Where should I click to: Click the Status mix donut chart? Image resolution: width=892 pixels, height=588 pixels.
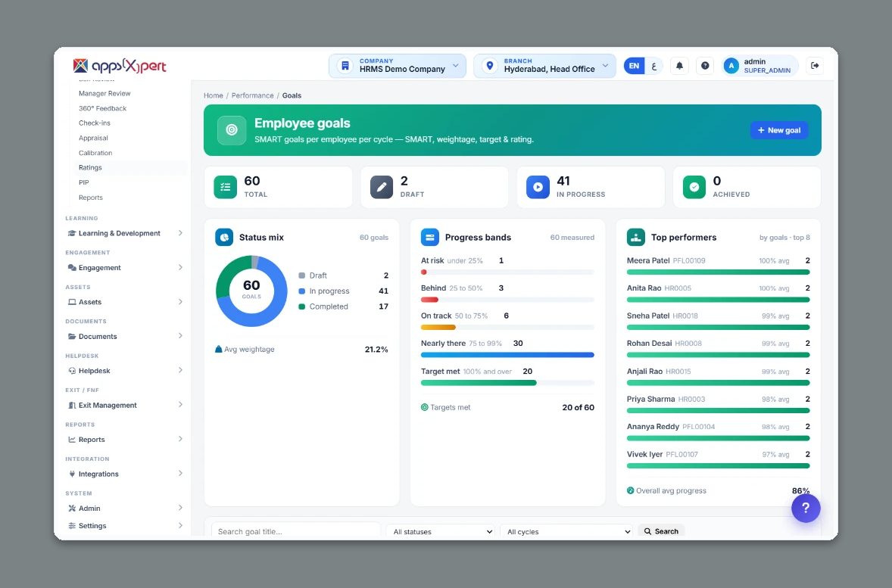[x=251, y=291]
